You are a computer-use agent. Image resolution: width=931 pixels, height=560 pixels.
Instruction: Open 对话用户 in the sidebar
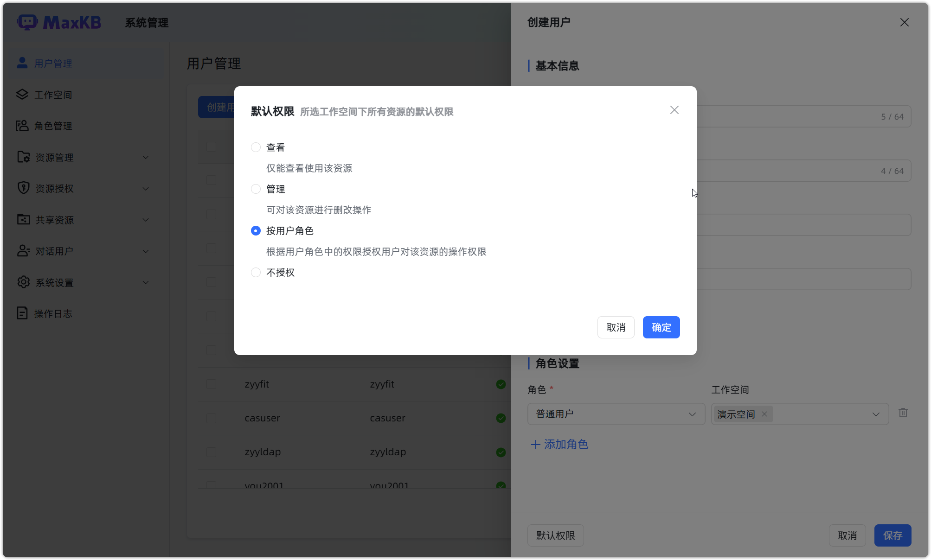[x=53, y=251]
